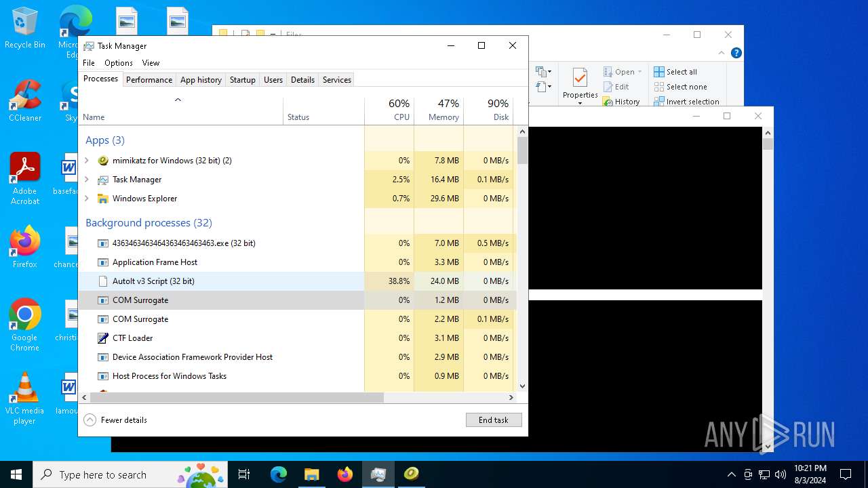Click the Windows Start button
The image size is (868, 488).
16,474
